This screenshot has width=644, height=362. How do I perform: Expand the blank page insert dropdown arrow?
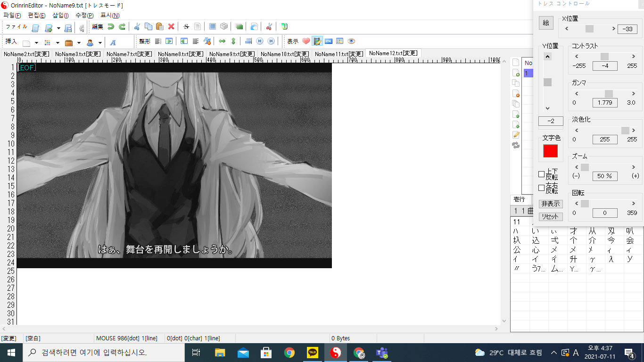tap(36, 42)
